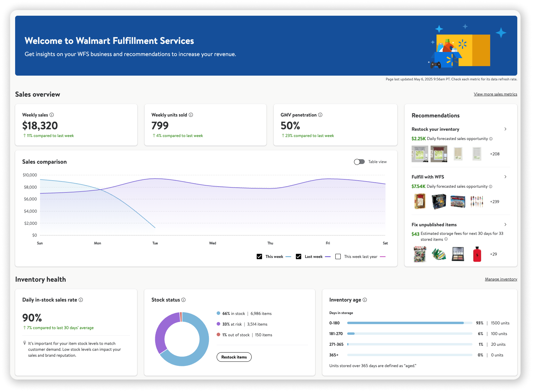Click the 0-180 days storage progress bar

coord(410,323)
